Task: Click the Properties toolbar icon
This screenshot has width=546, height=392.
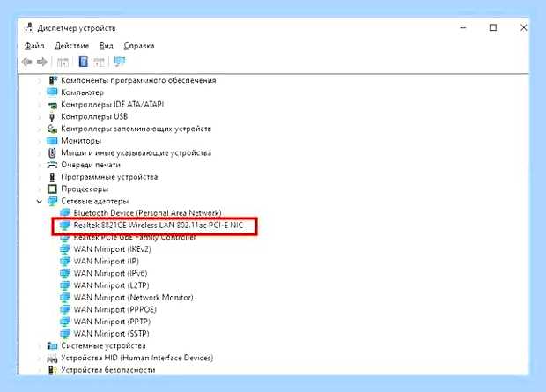Action: coord(63,62)
